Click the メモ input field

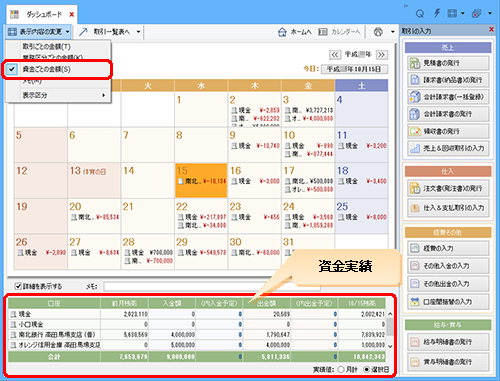212,286
